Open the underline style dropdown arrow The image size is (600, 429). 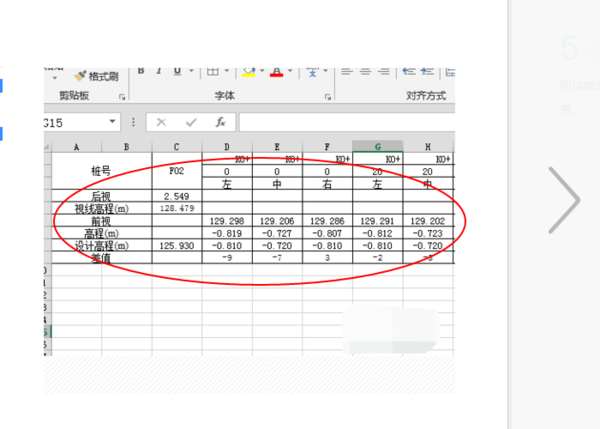(191, 71)
